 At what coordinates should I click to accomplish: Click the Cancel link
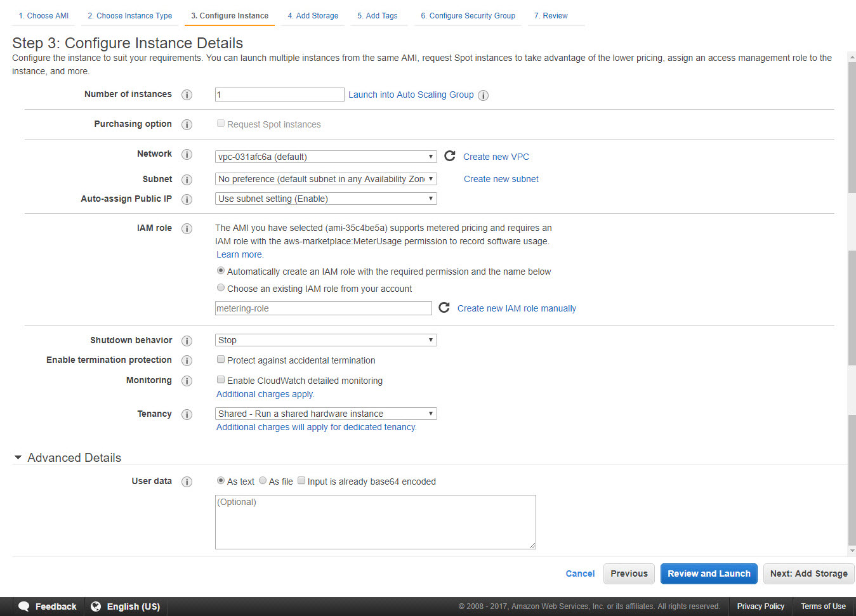(x=581, y=573)
